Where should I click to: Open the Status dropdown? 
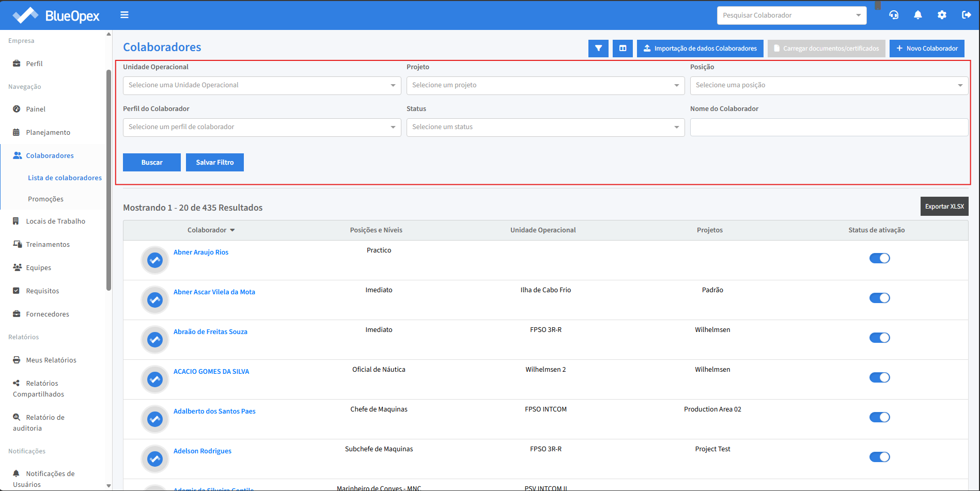coord(546,127)
